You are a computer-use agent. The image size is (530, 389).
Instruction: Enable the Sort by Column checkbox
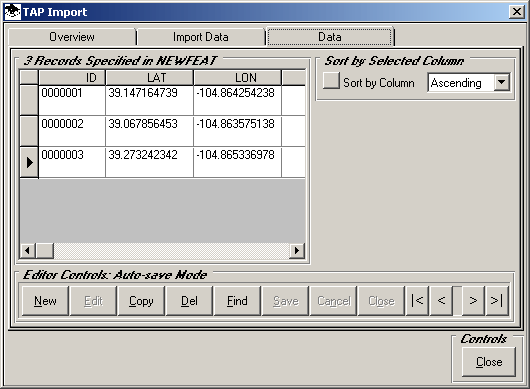coord(331,81)
